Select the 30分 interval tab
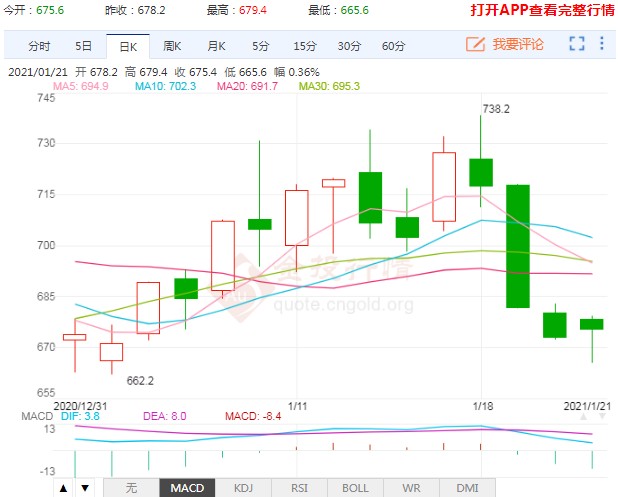 (349, 46)
